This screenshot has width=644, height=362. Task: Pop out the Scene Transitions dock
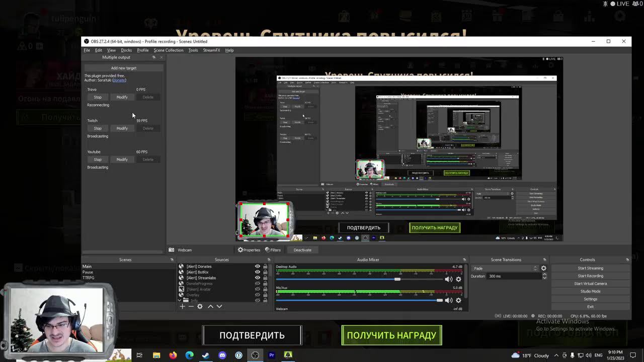point(544,260)
